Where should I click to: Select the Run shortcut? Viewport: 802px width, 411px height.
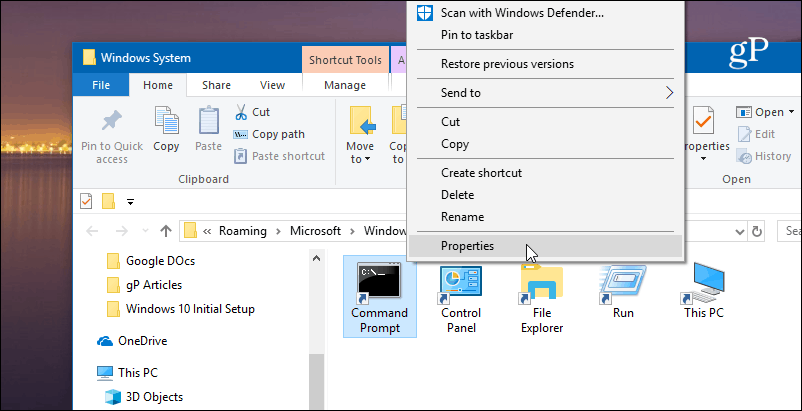tap(623, 291)
